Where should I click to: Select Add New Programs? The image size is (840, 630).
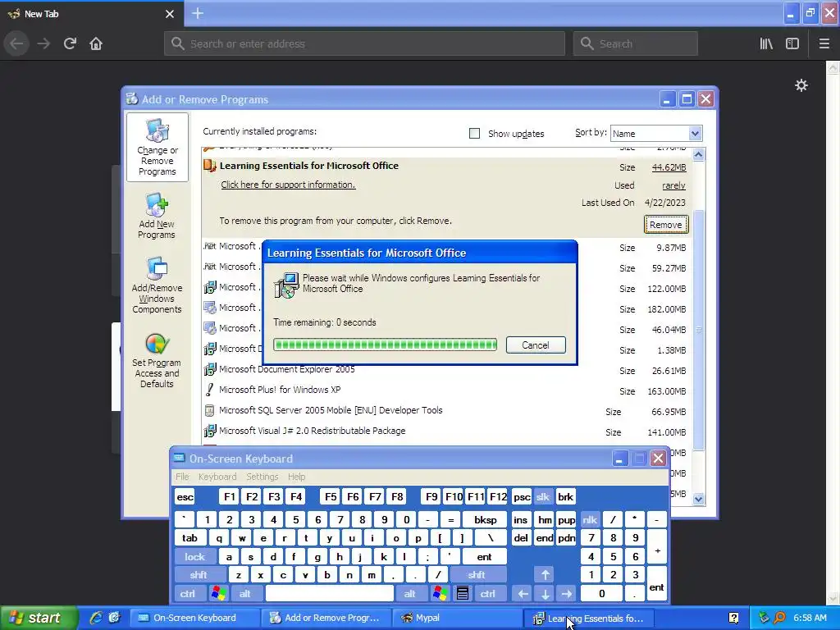(157, 217)
